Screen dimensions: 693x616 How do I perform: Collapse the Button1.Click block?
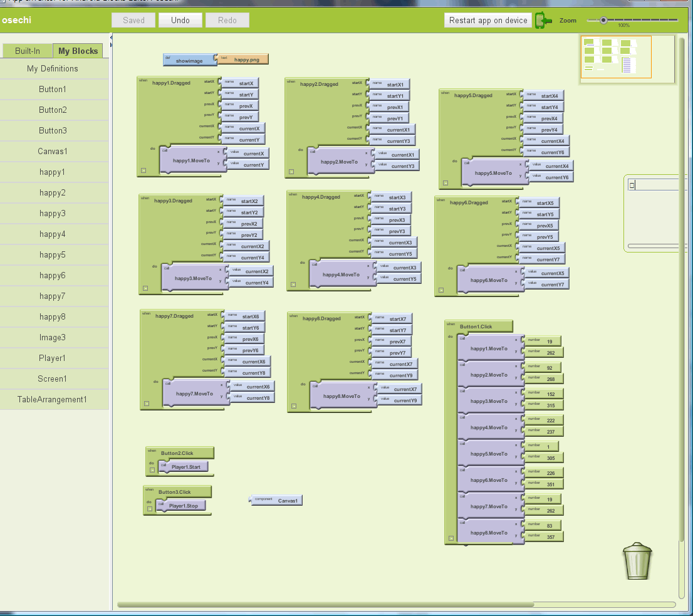coord(451,538)
